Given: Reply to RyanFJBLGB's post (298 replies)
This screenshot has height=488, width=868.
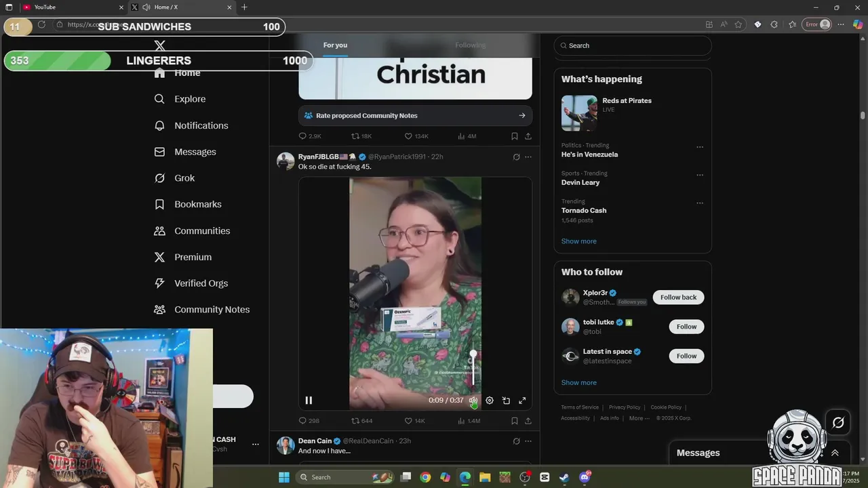Looking at the screenshot, I should [x=309, y=421].
